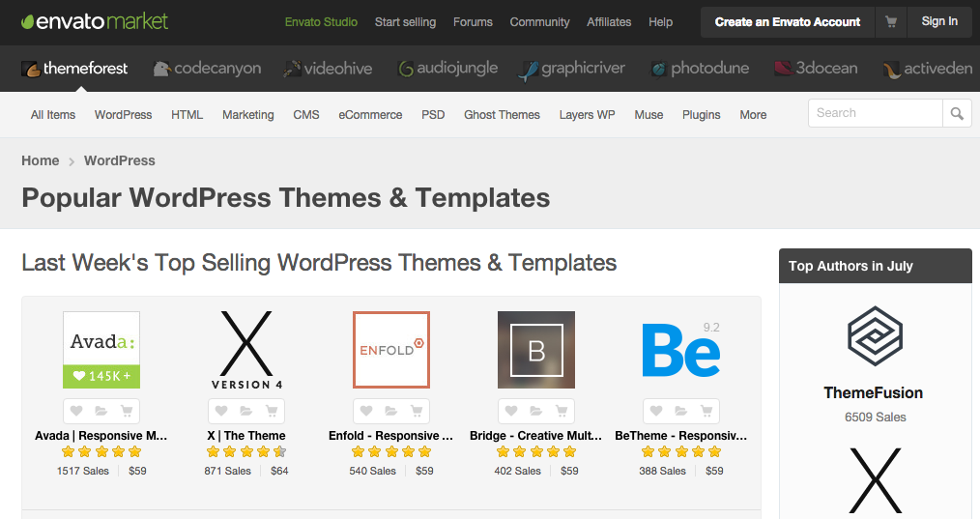Viewport: 980px width, 519px height.
Task: Click Create an Envato Account button
Action: point(788,22)
